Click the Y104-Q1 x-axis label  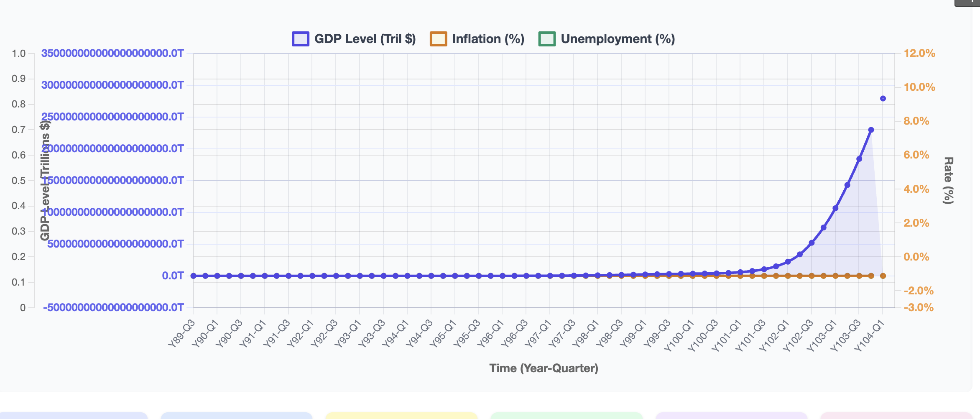[x=870, y=335]
